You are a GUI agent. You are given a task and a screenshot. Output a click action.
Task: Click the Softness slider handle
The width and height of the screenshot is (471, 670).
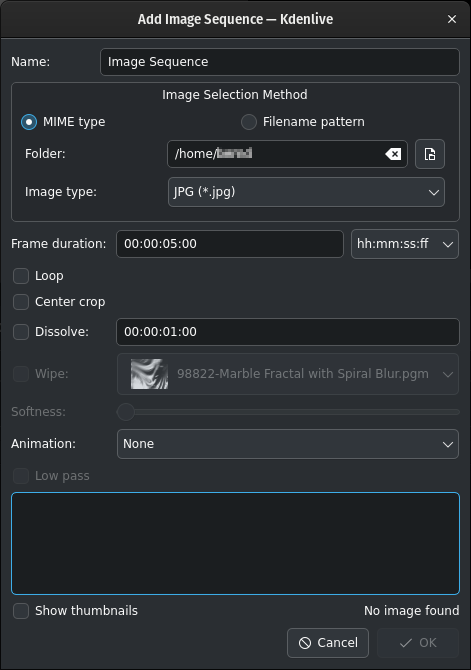[x=126, y=412]
